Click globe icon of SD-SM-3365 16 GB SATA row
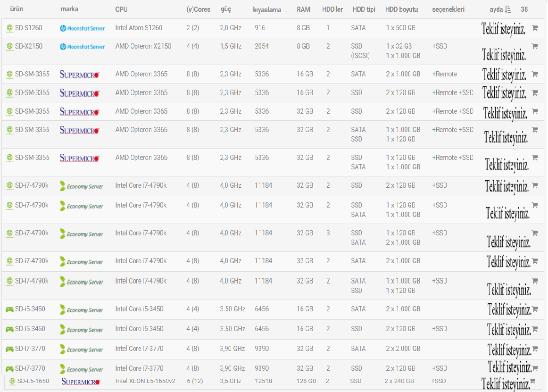 (9, 74)
